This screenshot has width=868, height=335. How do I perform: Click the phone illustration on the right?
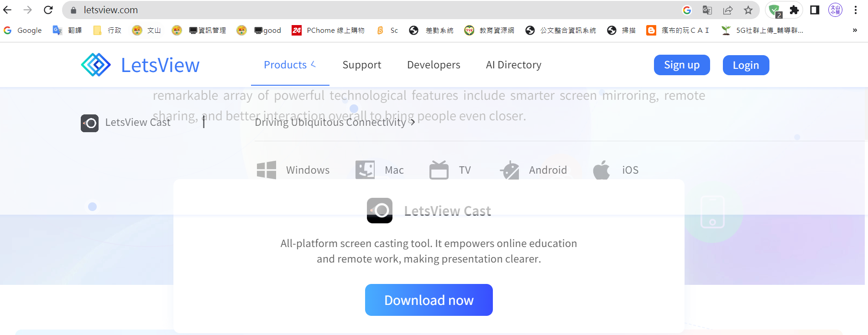point(712,212)
